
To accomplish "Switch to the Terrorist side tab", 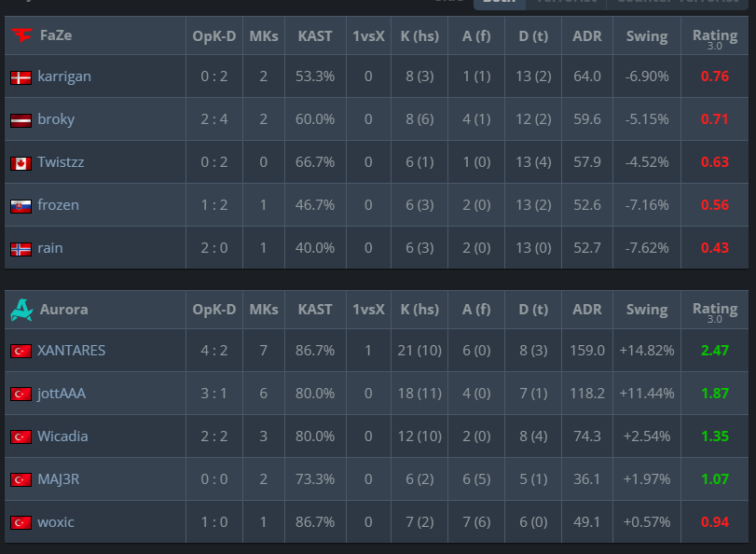I will (566, 3).
